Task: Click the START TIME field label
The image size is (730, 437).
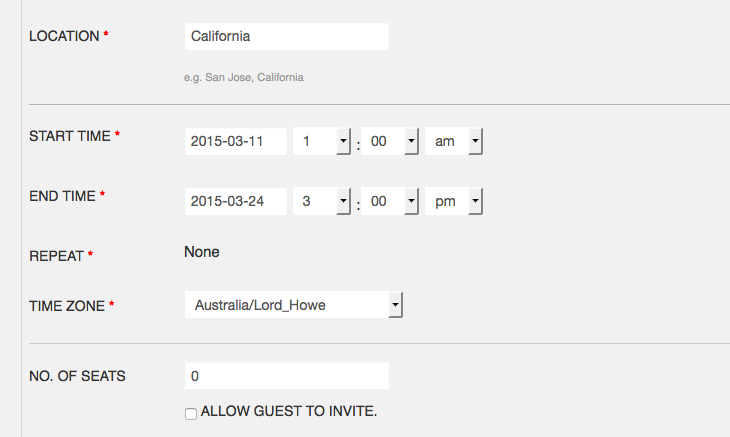Action: pos(69,135)
